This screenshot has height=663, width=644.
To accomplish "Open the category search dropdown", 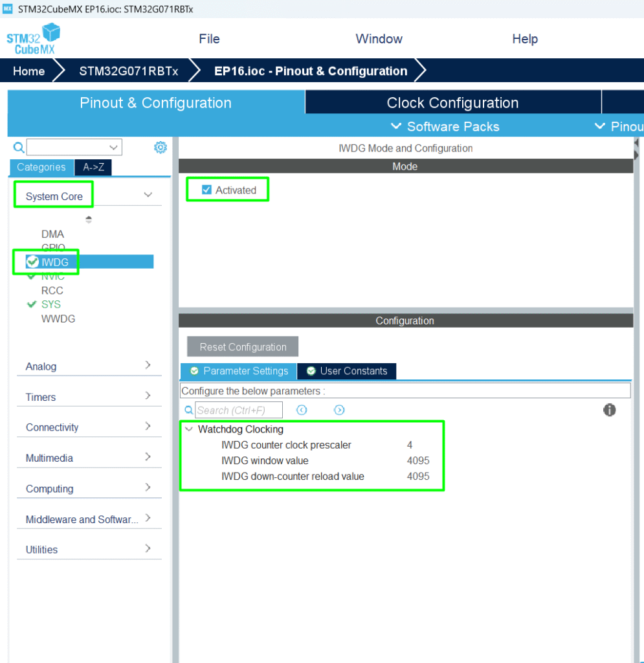I will point(114,148).
